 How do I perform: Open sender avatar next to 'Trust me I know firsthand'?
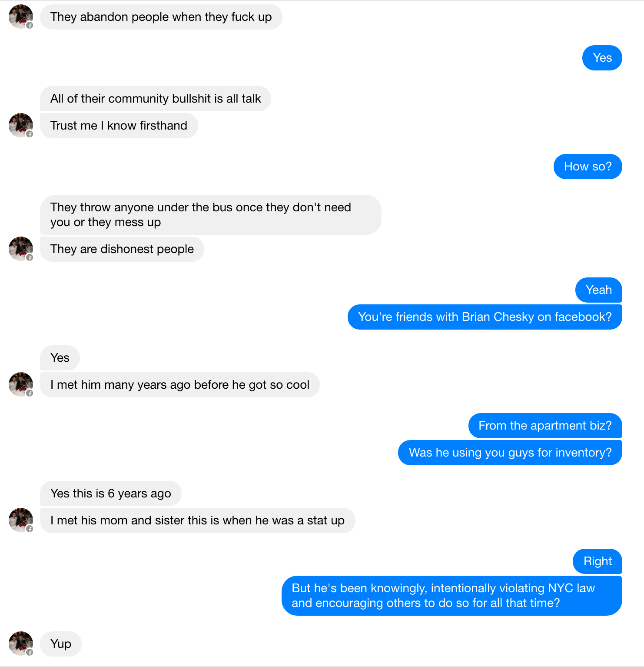pyautogui.click(x=20, y=125)
